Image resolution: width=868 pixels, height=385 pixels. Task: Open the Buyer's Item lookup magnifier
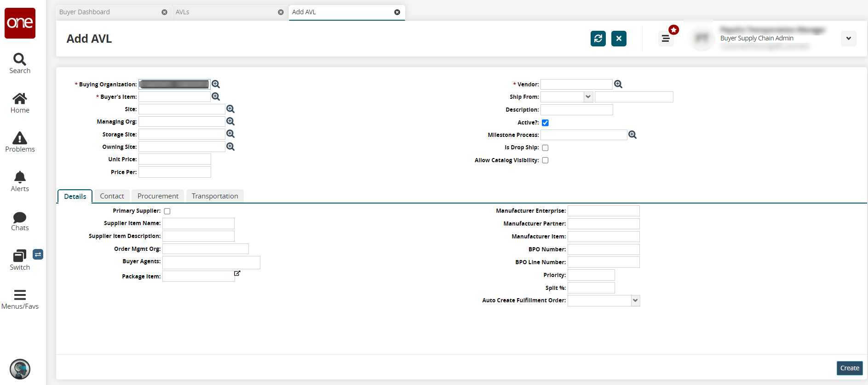[216, 96]
